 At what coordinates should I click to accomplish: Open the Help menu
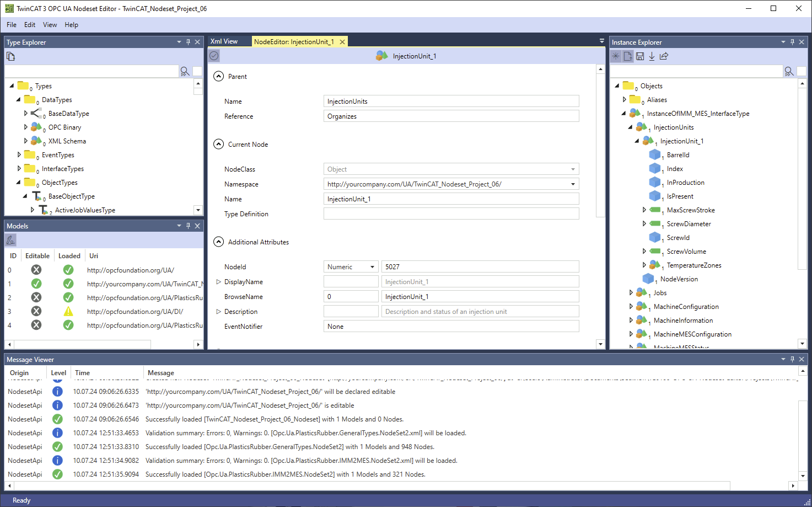72,25
